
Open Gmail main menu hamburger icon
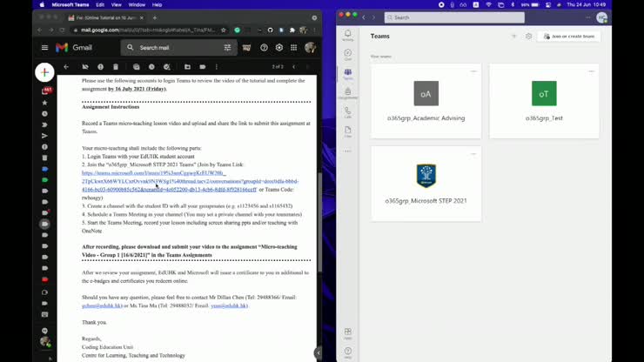click(x=44, y=47)
